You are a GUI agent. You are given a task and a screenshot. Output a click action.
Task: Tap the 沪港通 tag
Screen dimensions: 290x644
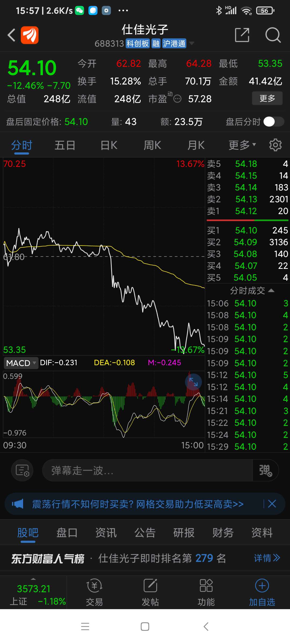[x=174, y=43]
